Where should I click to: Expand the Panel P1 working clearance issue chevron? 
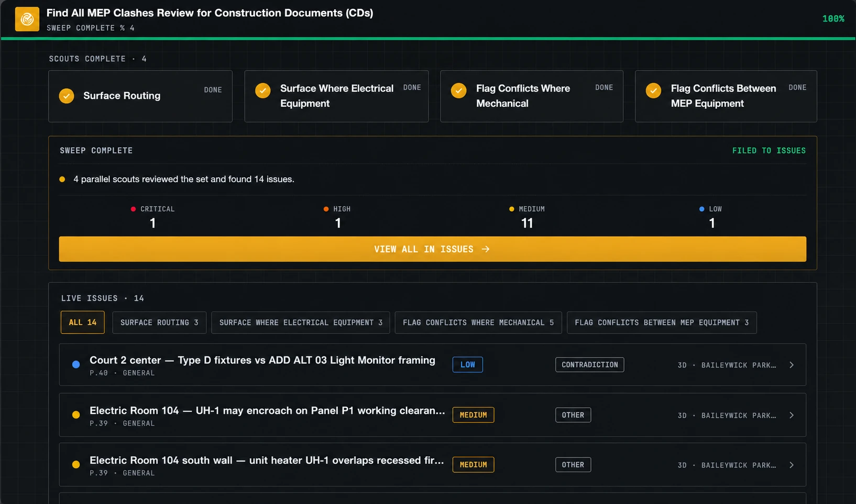pyautogui.click(x=792, y=415)
